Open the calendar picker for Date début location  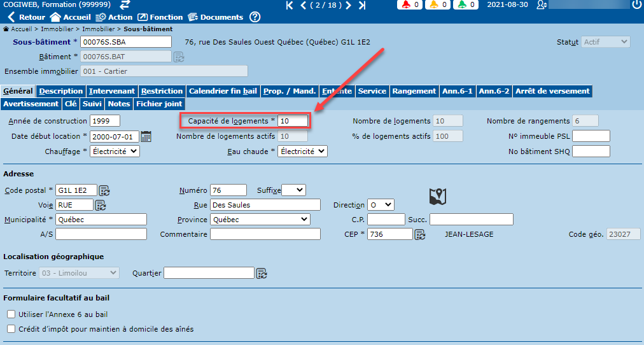click(146, 136)
